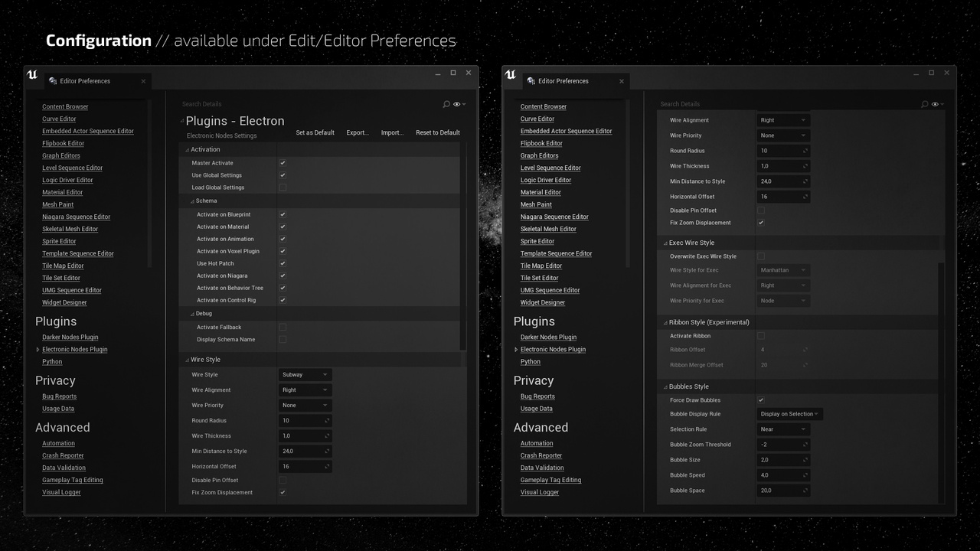The width and height of the screenshot is (980, 551).
Task: Click the Export... button
Action: tap(358, 133)
